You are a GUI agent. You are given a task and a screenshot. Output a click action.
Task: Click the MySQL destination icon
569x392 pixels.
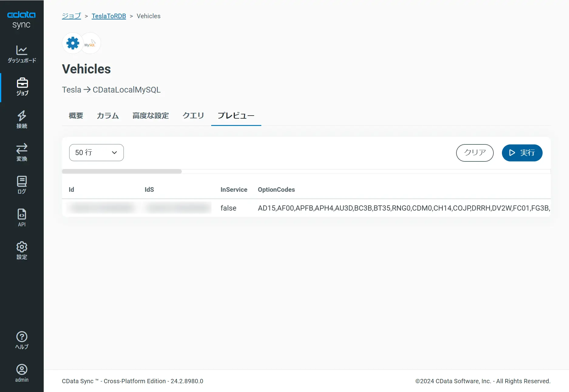click(x=90, y=43)
